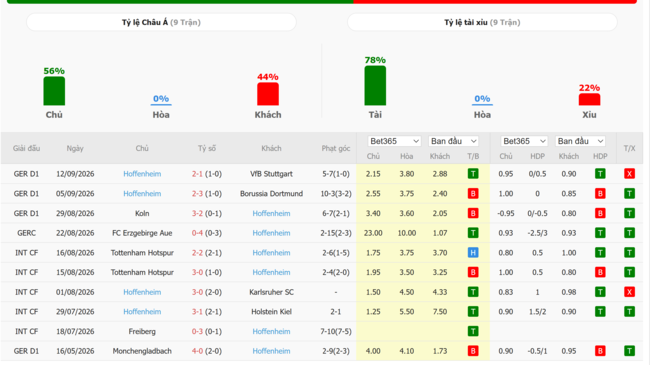Click the 2-3 score of Dortmund match
Viewport: 650px width, 365px height.
(197, 194)
